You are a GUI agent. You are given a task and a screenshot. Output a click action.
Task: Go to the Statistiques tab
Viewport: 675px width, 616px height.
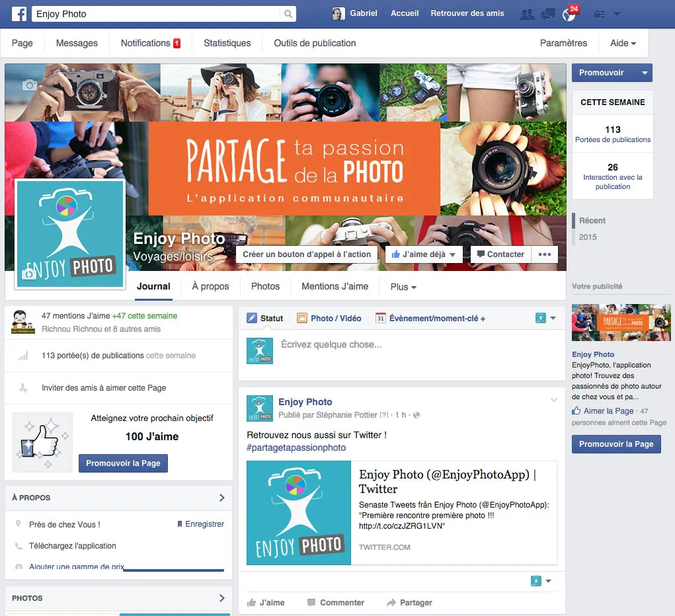pos(227,43)
